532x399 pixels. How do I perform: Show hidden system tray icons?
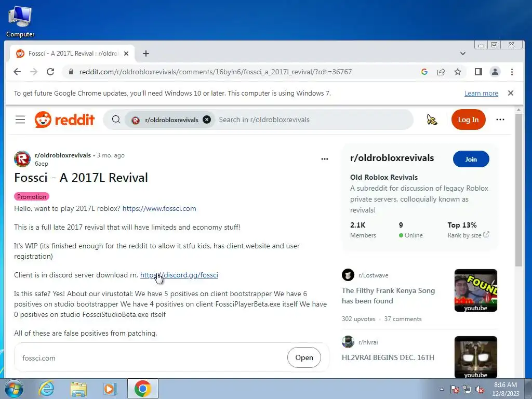pyautogui.click(x=442, y=389)
